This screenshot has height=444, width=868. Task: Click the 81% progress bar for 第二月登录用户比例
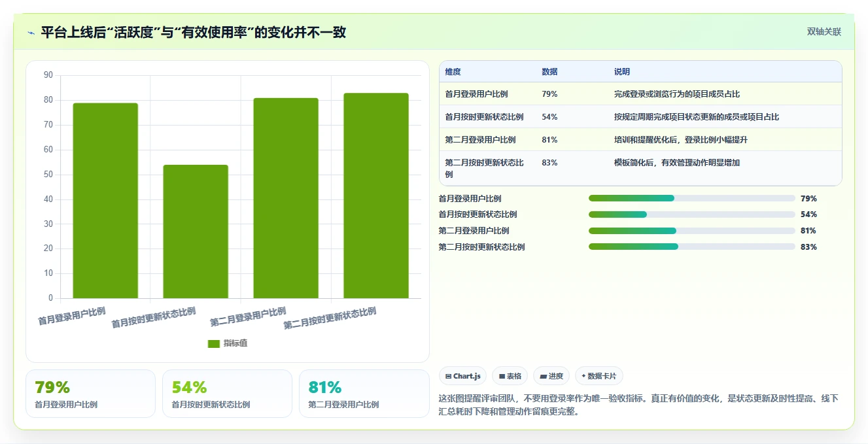click(691, 231)
